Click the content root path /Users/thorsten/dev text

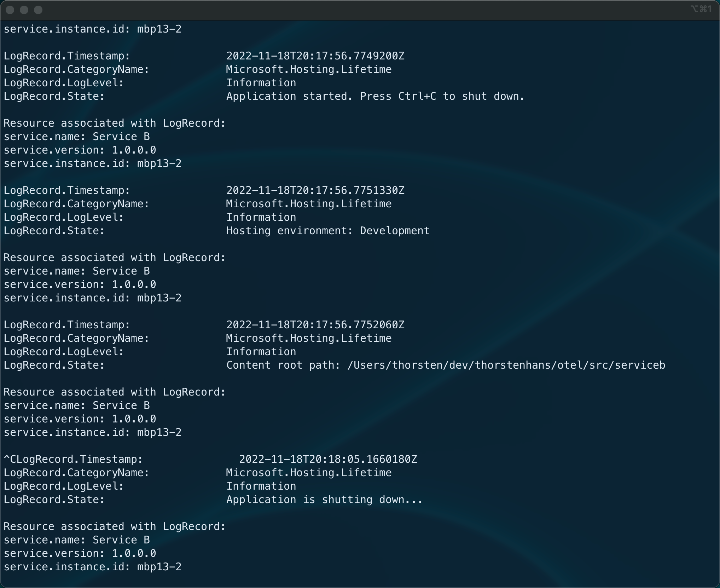pos(446,365)
